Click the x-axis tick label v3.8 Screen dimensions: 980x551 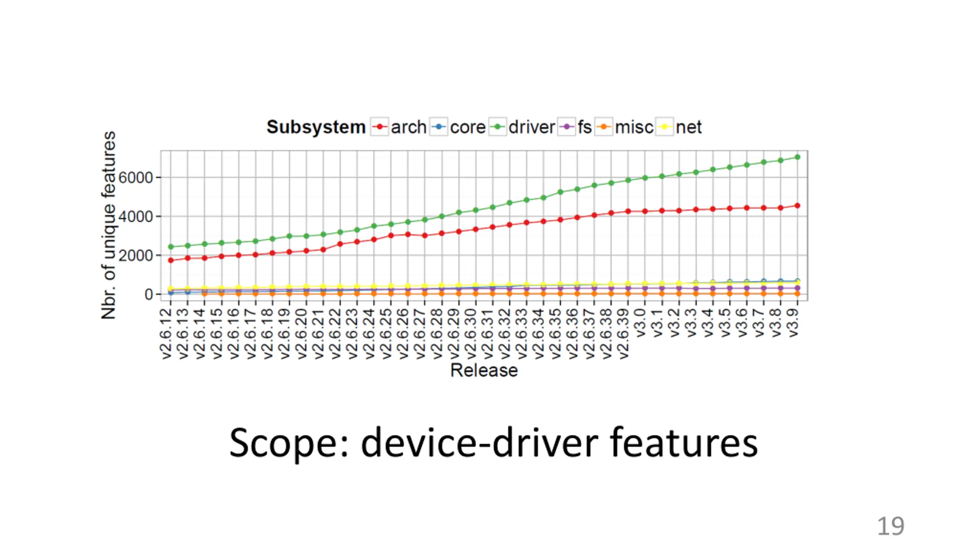point(776,323)
